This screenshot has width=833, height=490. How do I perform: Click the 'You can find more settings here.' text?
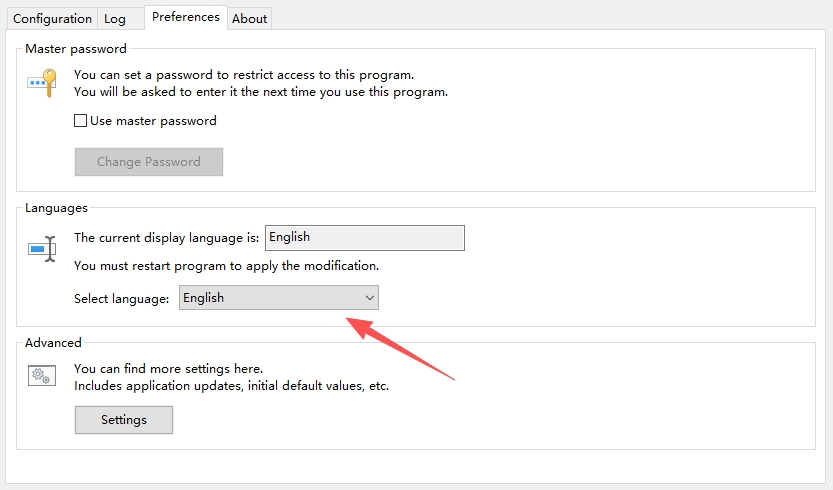pos(168,368)
